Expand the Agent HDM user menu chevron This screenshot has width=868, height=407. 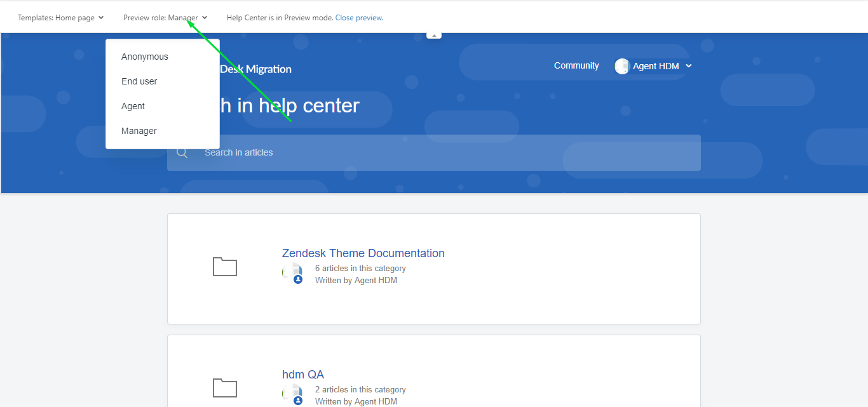(689, 66)
